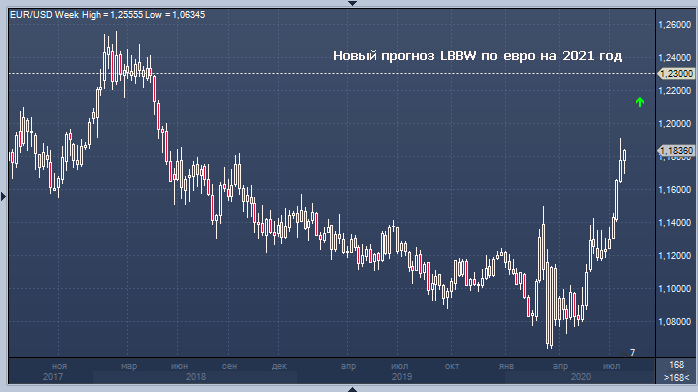698x392 pixels.
Task: Click the июн month label on timeline
Action: [x=179, y=366]
